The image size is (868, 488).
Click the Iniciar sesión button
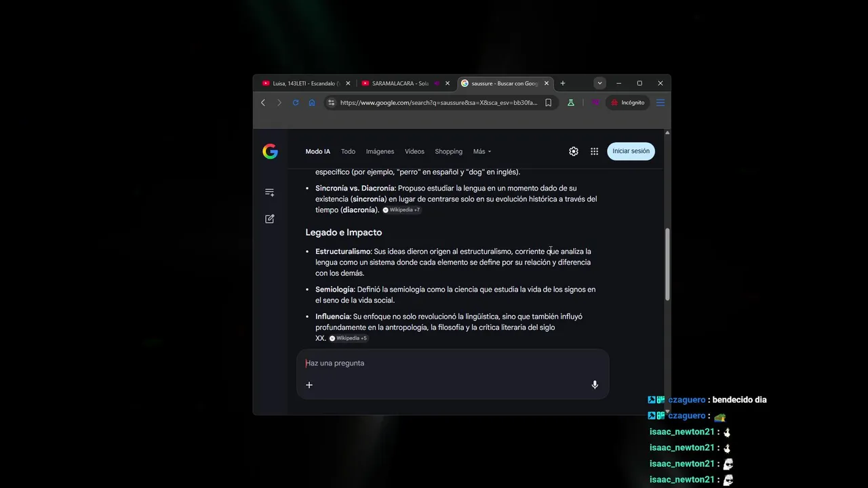pyautogui.click(x=631, y=151)
